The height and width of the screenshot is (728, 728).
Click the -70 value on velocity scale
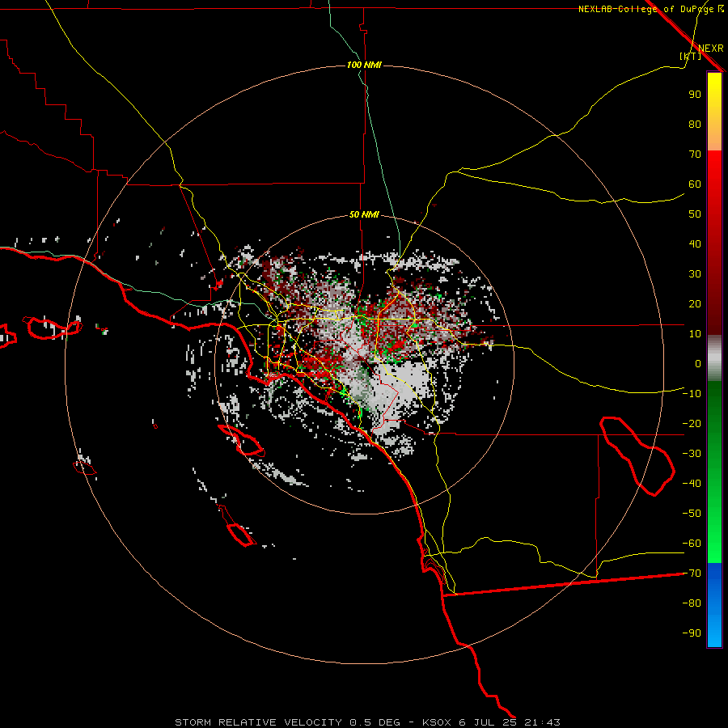(x=692, y=574)
